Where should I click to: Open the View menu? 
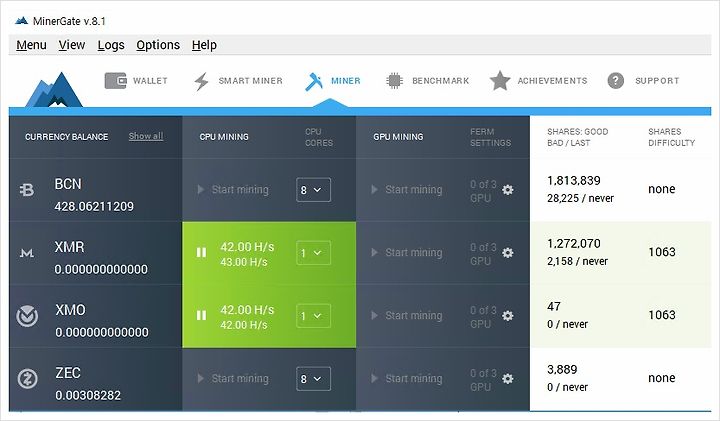(72, 45)
